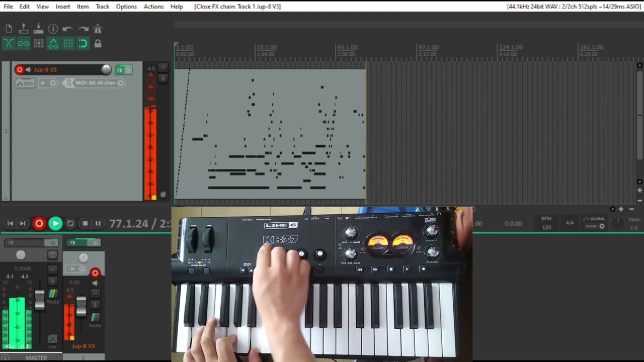Open the Options menu
This screenshot has height=362, width=644.
126,7
